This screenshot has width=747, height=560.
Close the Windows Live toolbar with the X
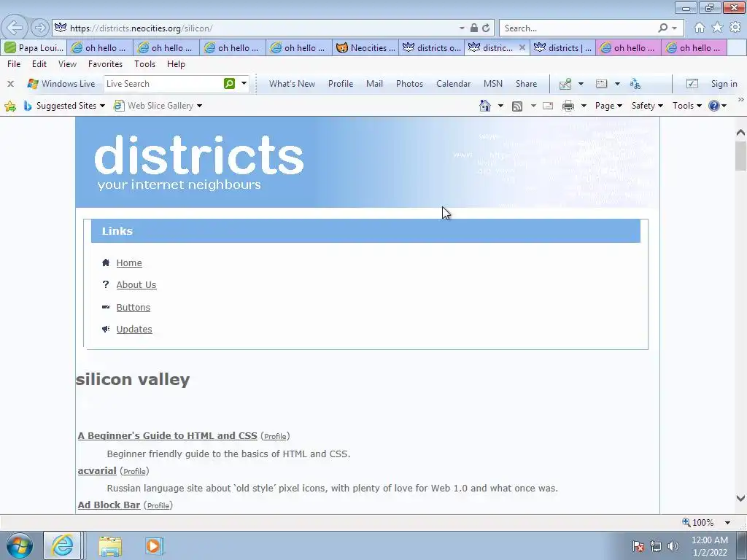click(x=10, y=84)
